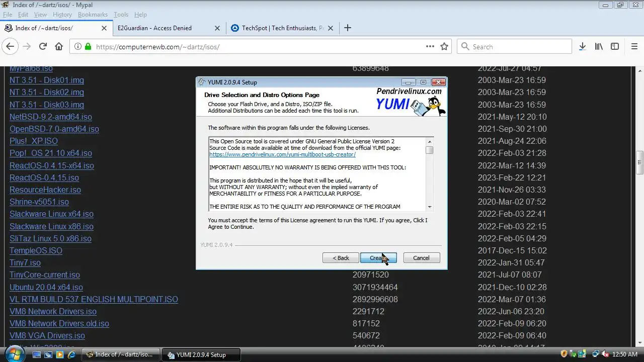Click Back button in YUMI Setup
The height and width of the screenshot is (362, 644).
[341, 258]
